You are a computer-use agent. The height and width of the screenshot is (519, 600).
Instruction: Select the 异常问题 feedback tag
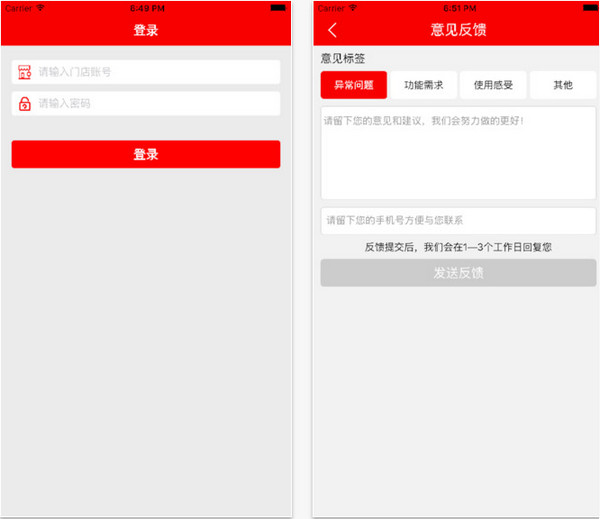[354, 85]
